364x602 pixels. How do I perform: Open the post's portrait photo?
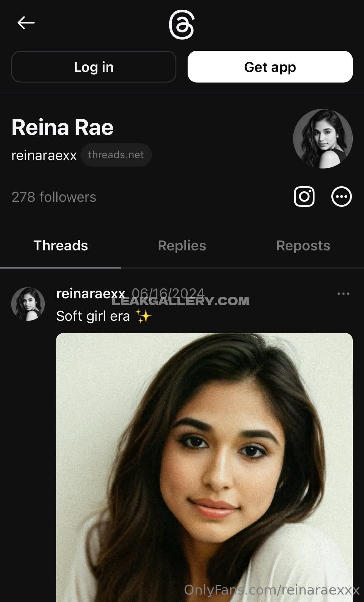(204, 467)
